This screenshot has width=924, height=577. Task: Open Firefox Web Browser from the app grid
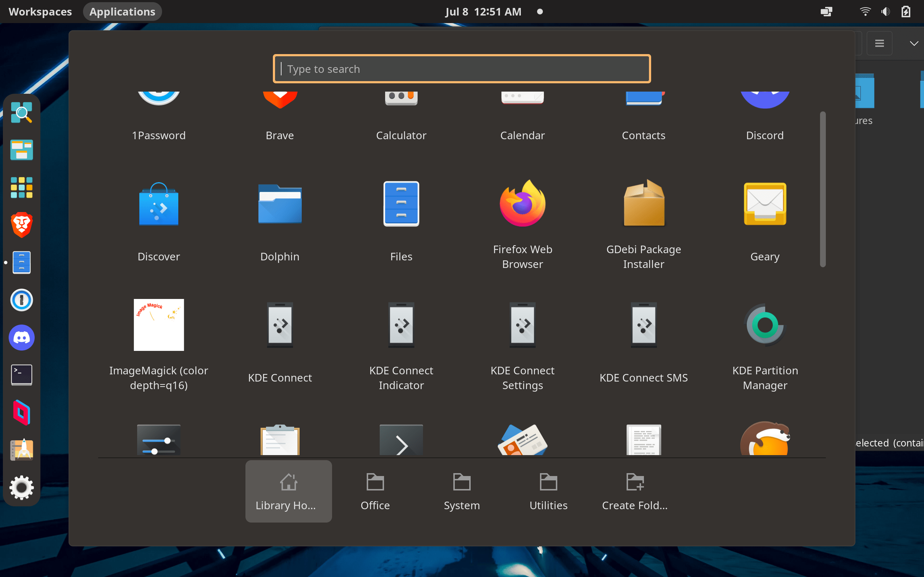click(x=522, y=204)
